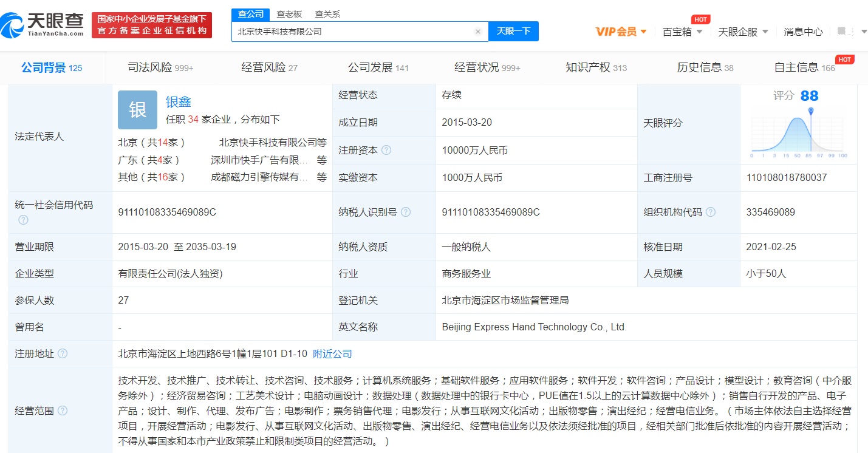This screenshot has width=868, height=453.
Task: Click the 广东(共4家) region entry
Action: tap(149, 160)
